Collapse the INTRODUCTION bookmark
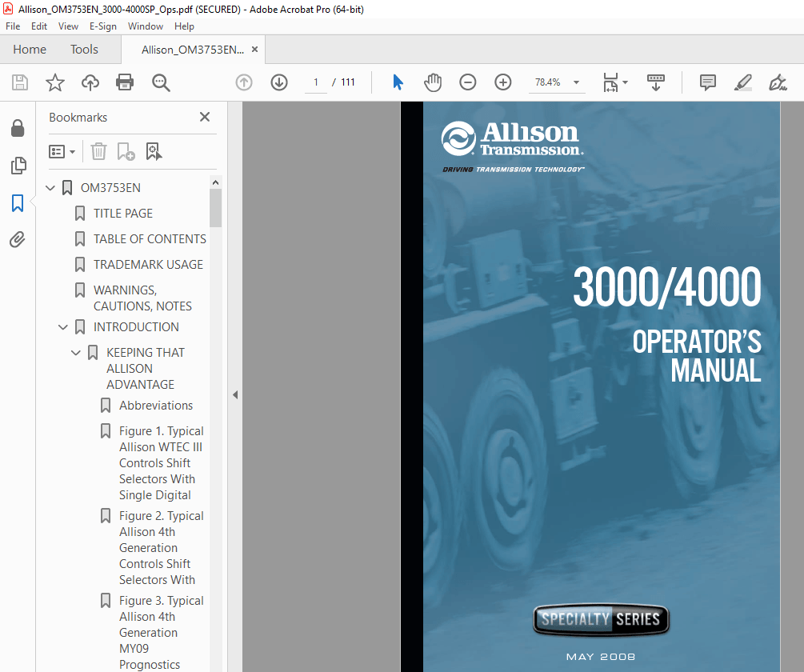Screen dimensions: 804x672 point(63,326)
